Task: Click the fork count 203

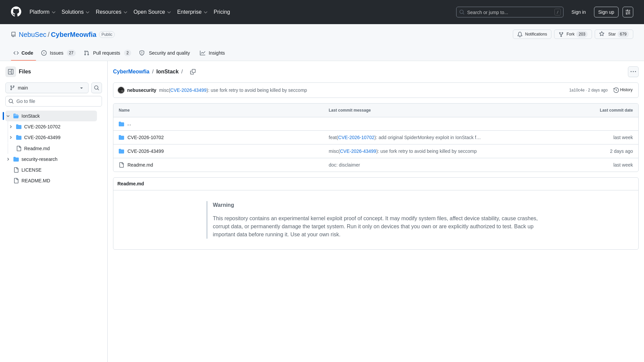Action: pyautogui.click(x=582, y=34)
